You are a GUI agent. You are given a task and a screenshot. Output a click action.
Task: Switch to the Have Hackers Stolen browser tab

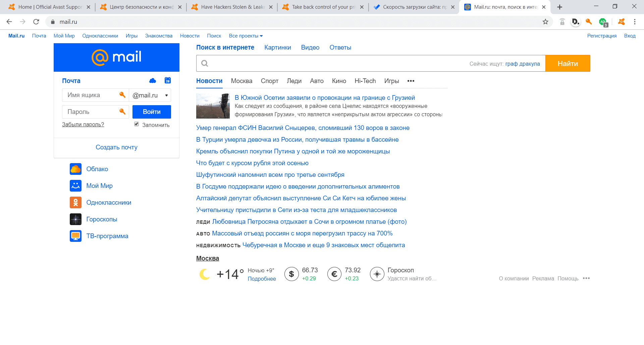(x=233, y=7)
